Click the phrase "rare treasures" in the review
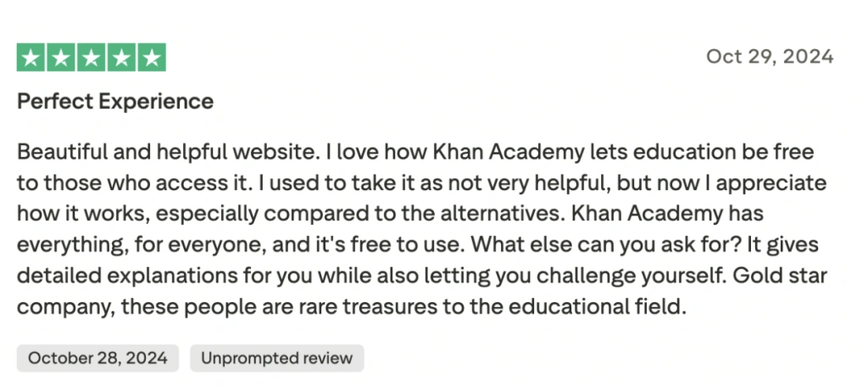 [x=382, y=305]
